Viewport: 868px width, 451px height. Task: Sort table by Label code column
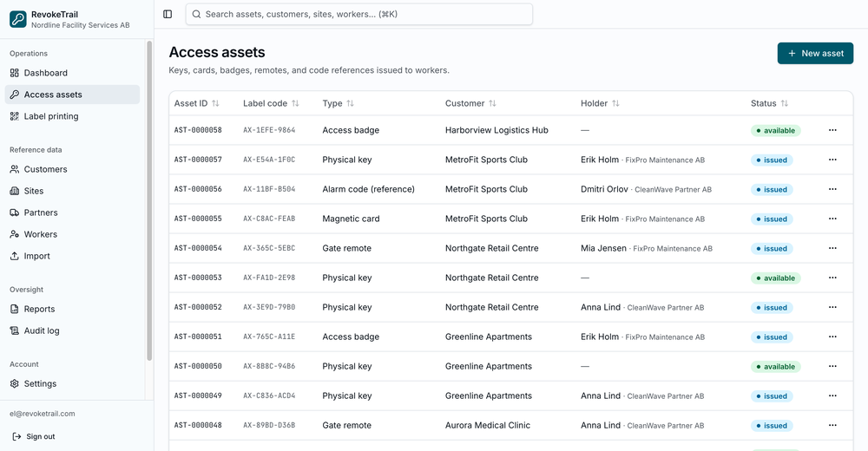coord(271,103)
